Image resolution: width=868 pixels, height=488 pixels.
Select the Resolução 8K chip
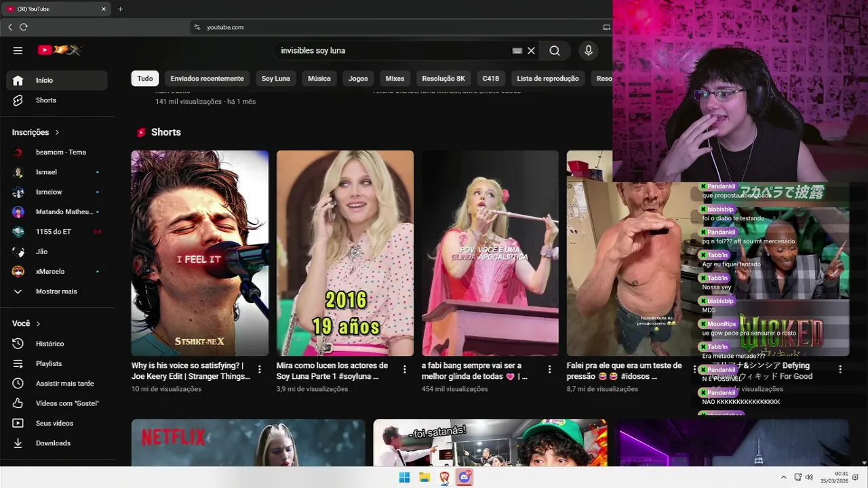pyautogui.click(x=443, y=79)
